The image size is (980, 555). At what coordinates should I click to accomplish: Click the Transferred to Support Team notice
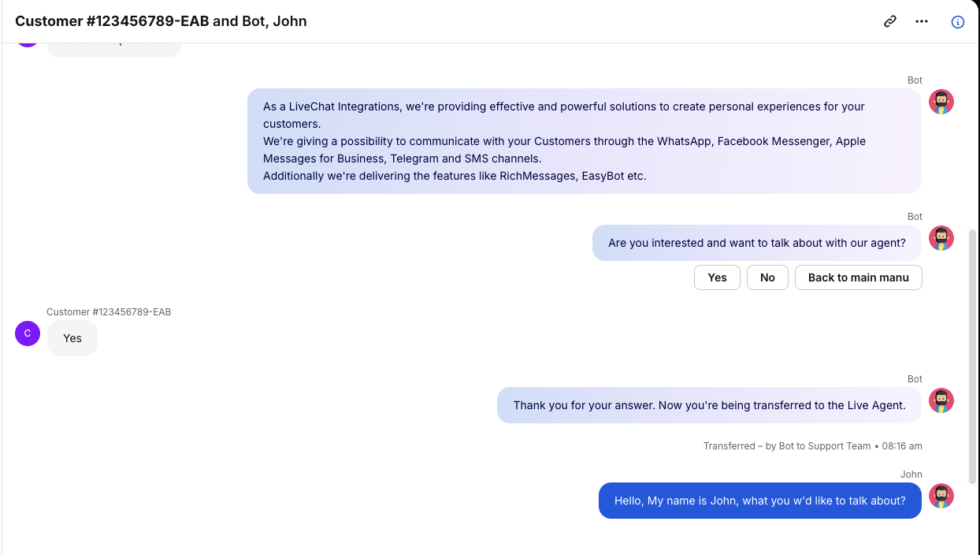812,446
